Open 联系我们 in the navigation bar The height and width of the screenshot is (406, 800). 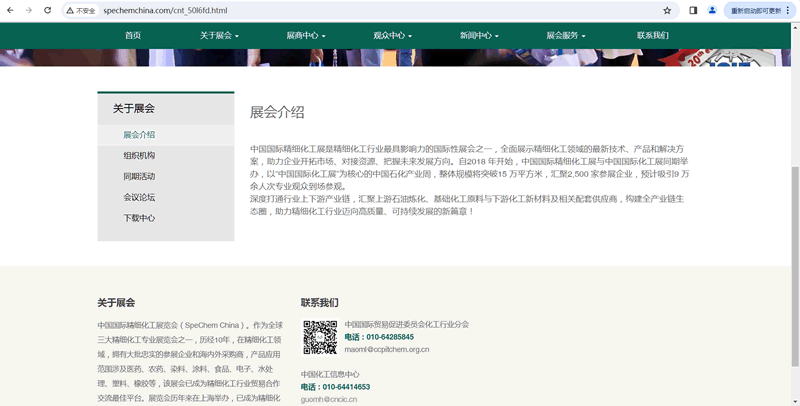click(x=653, y=35)
